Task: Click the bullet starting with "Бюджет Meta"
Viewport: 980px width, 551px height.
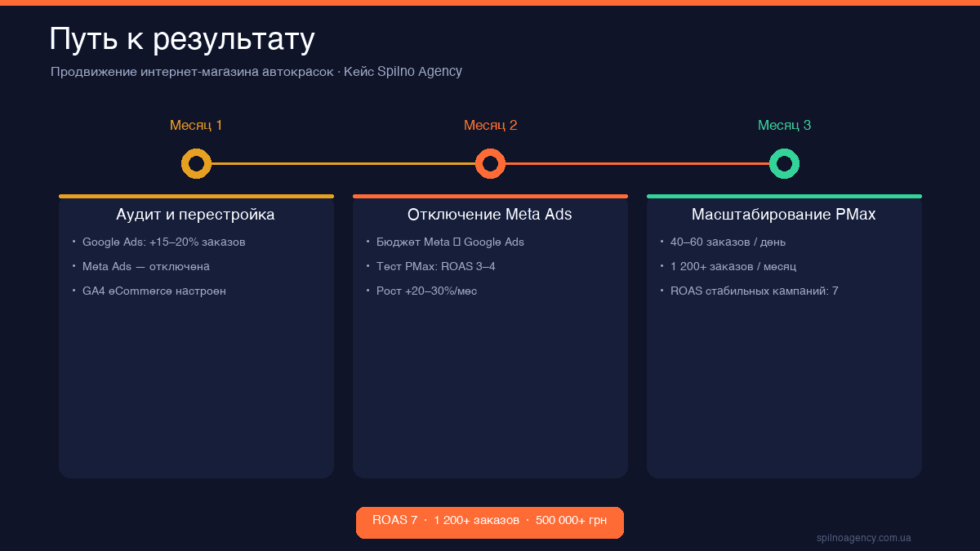Action: tap(450, 242)
